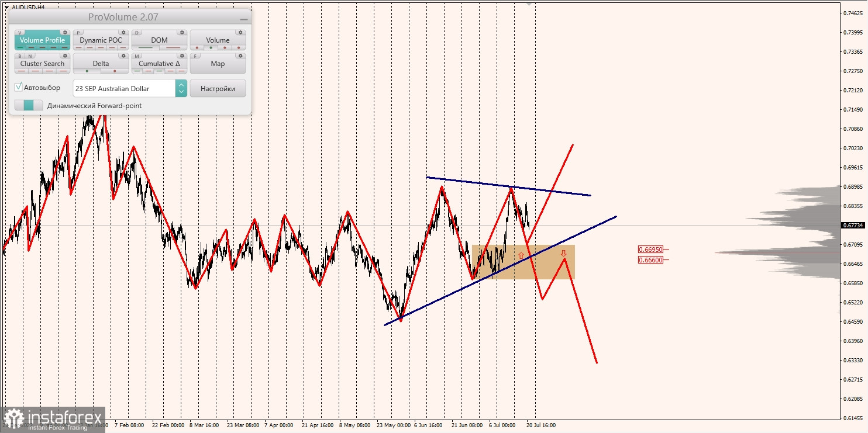Click the current price tag 0.67734
This screenshot has height=433, width=868.
click(x=853, y=225)
